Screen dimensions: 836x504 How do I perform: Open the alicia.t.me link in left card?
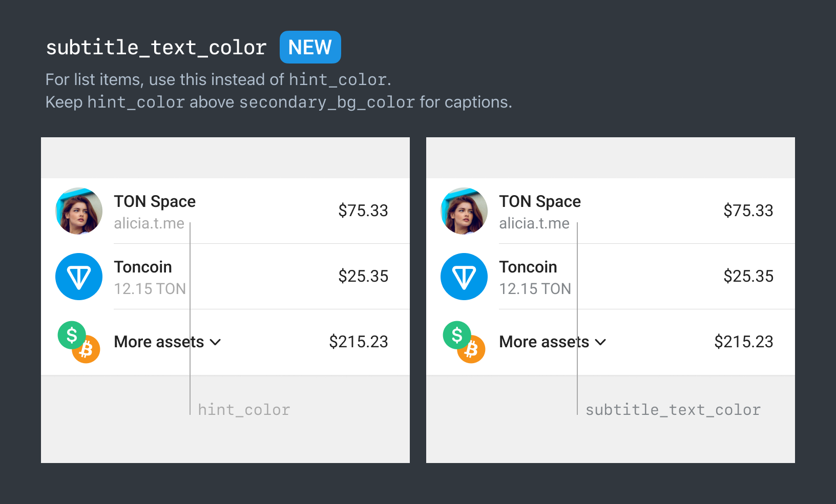pyautogui.click(x=150, y=223)
